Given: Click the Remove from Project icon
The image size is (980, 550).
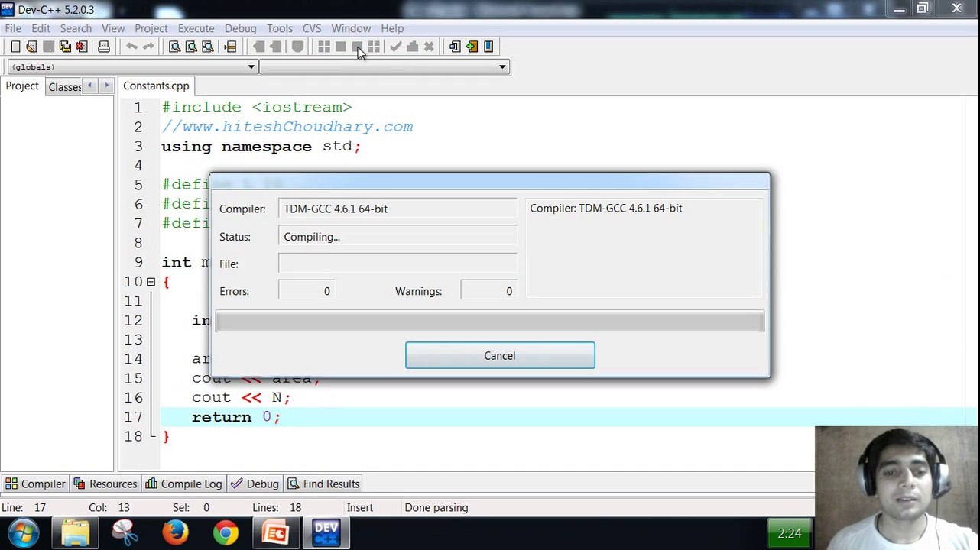Looking at the screenshot, I should coord(488,47).
